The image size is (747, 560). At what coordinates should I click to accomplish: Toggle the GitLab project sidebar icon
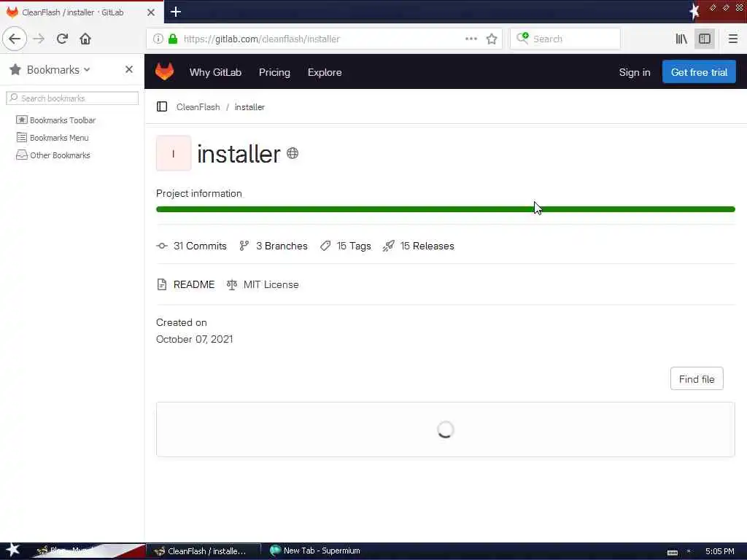click(x=162, y=106)
